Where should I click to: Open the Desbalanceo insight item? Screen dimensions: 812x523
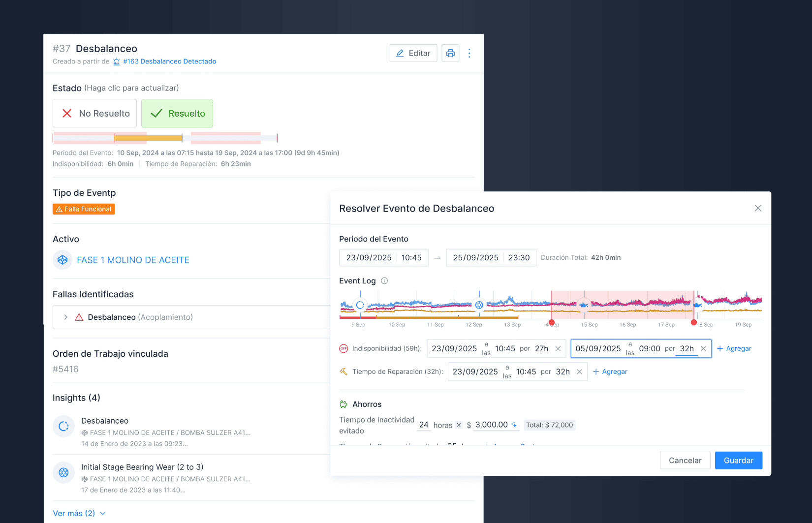click(x=105, y=421)
